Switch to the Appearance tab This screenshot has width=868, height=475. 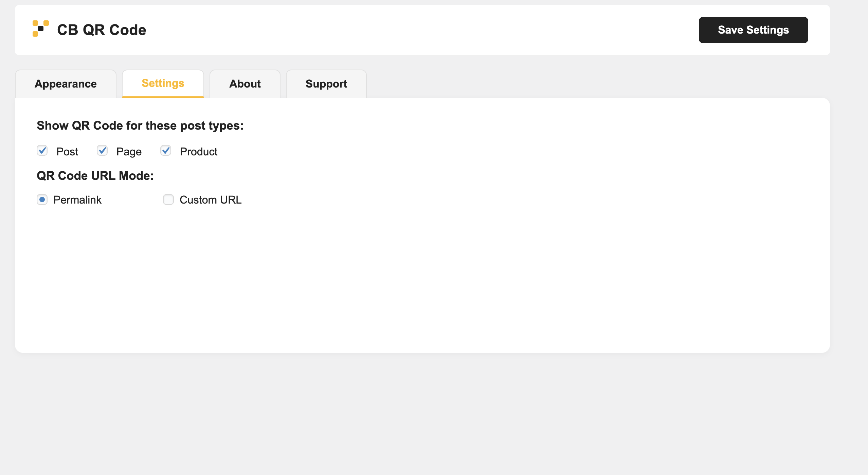(x=66, y=83)
